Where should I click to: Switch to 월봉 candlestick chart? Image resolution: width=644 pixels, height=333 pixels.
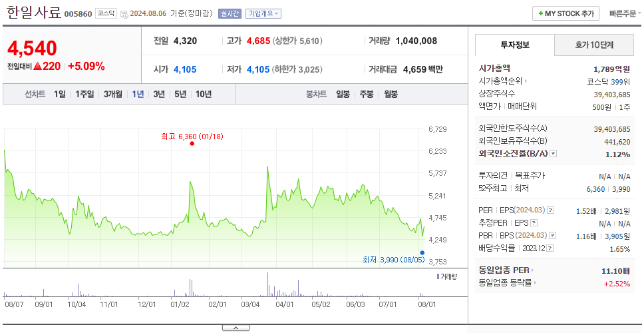pos(391,94)
